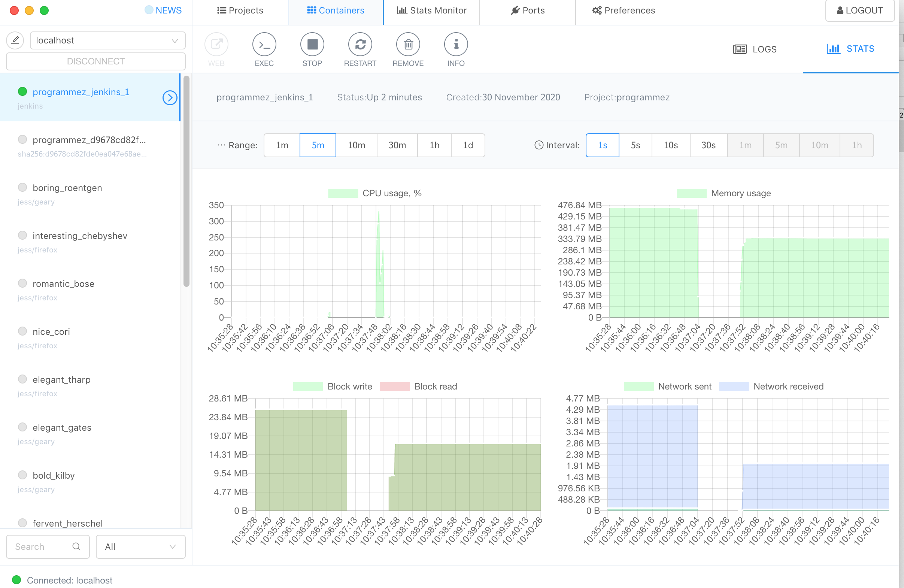Click the EXEC terminal icon

[x=264, y=45]
